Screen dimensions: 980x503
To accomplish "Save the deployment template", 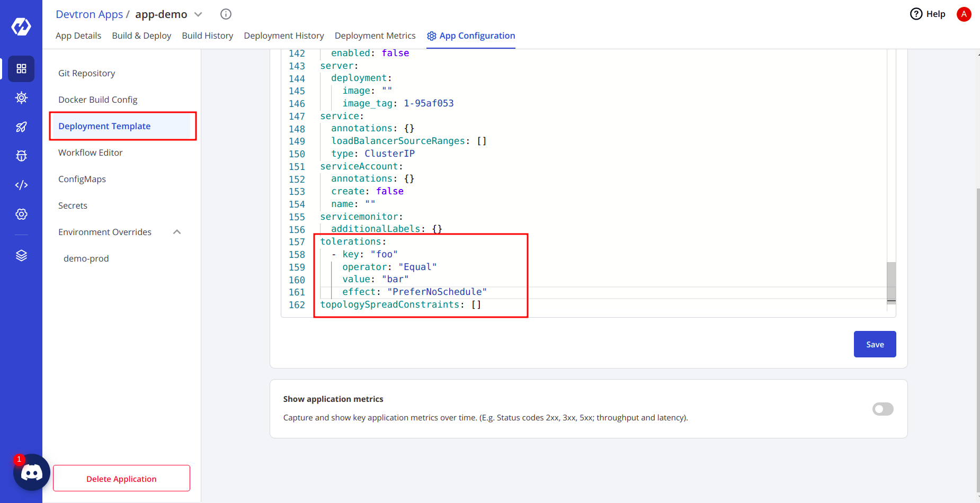I will tap(875, 344).
